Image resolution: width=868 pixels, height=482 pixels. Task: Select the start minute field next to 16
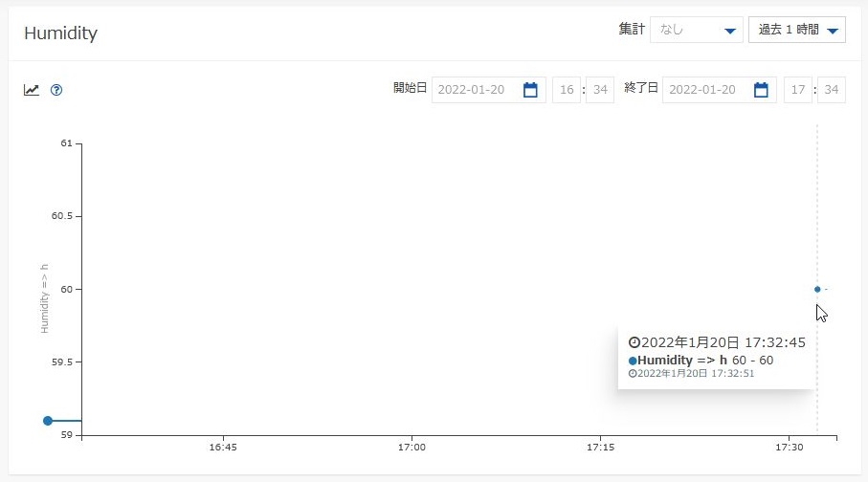tap(600, 90)
